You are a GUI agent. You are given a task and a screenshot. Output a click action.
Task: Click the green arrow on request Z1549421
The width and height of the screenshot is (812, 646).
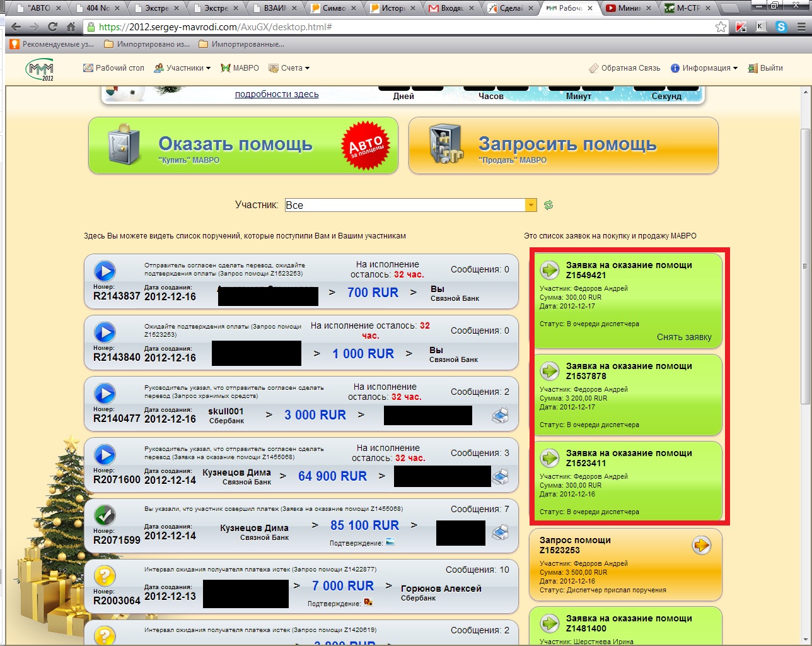coord(550,270)
